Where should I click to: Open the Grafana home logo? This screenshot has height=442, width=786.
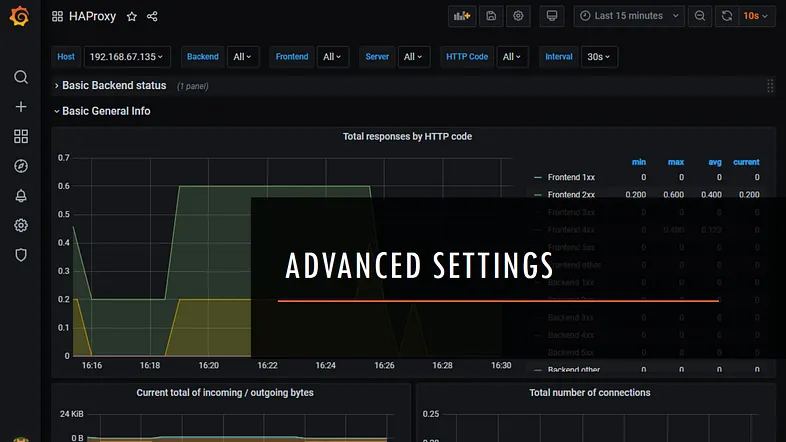click(20, 16)
